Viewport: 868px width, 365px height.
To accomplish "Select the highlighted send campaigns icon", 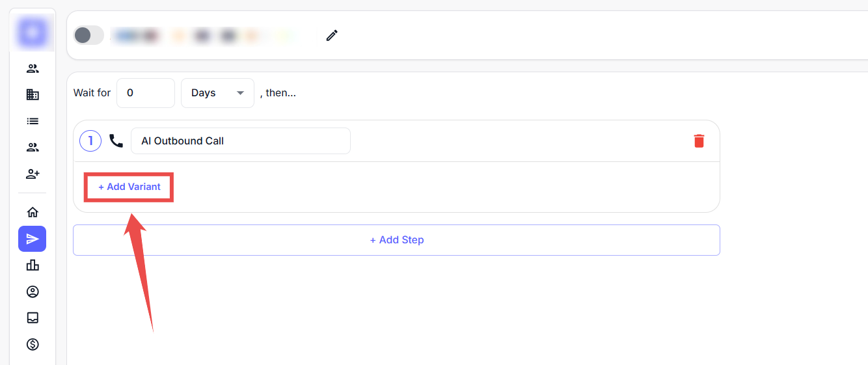I will tap(33, 239).
